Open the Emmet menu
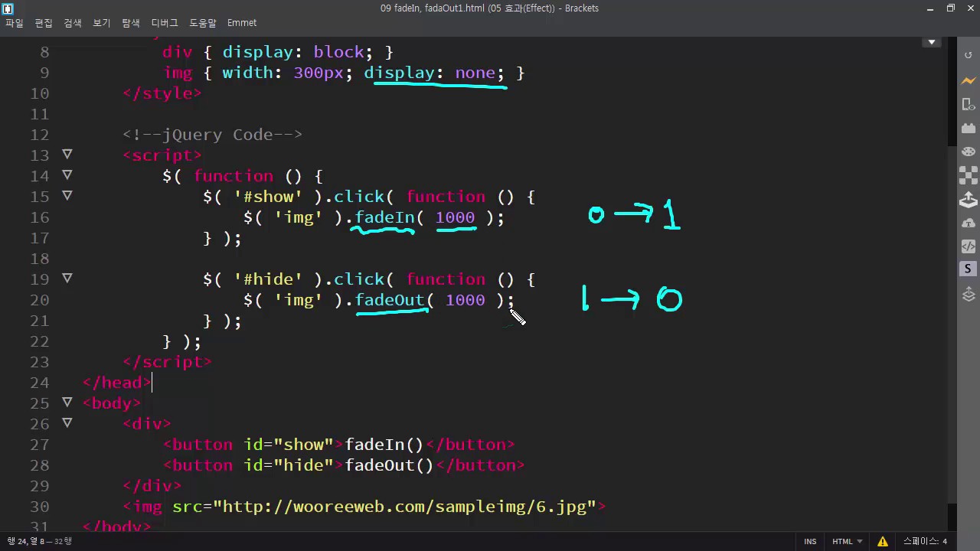 [242, 23]
